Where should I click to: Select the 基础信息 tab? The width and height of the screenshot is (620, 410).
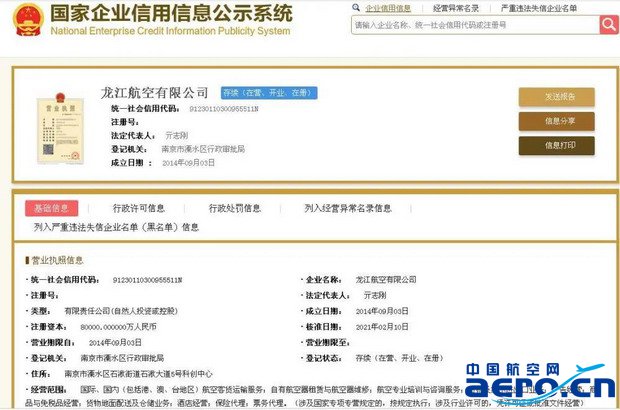pos(51,208)
